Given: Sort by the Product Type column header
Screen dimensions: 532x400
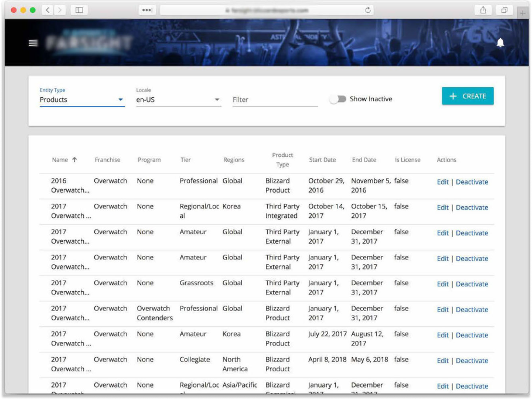Looking at the screenshot, I should (282, 160).
